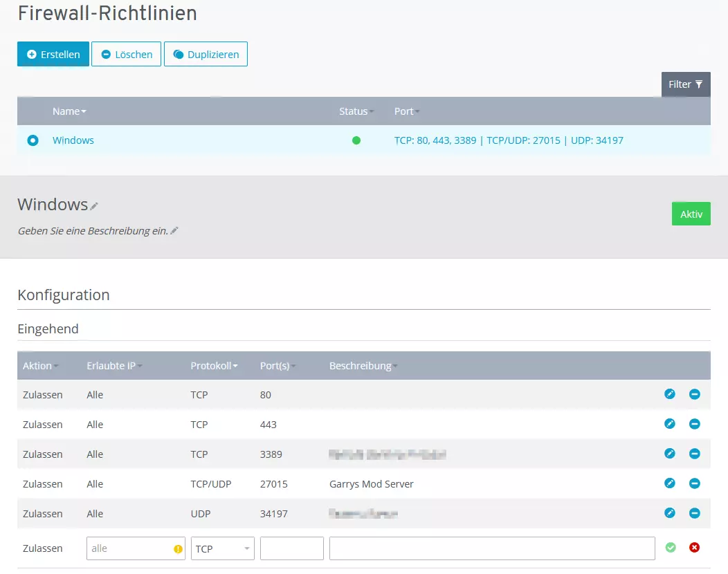Sort policies by Name column
This screenshot has height=574, width=728.
(69, 111)
